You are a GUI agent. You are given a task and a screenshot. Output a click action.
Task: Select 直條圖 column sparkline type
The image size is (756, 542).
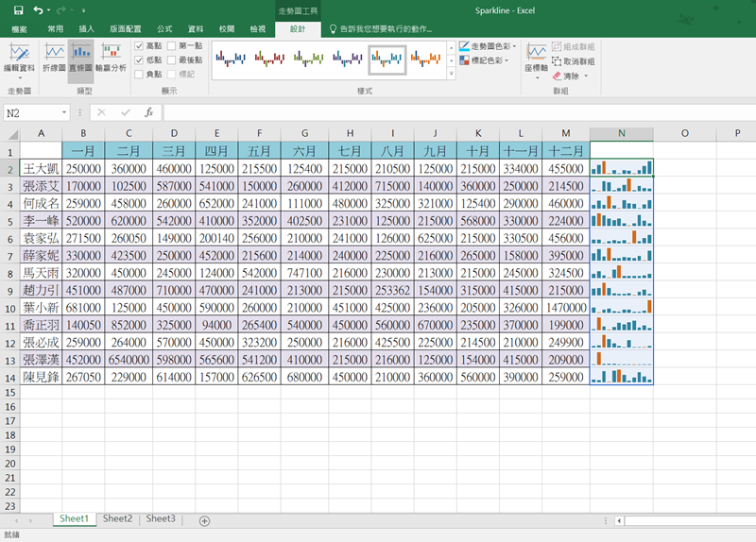pos(82,58)
